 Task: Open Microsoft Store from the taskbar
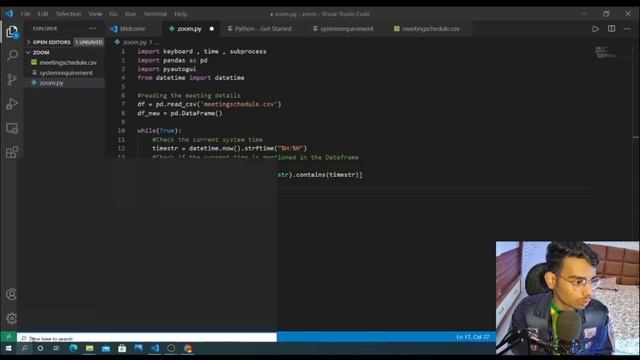point(122,349)
